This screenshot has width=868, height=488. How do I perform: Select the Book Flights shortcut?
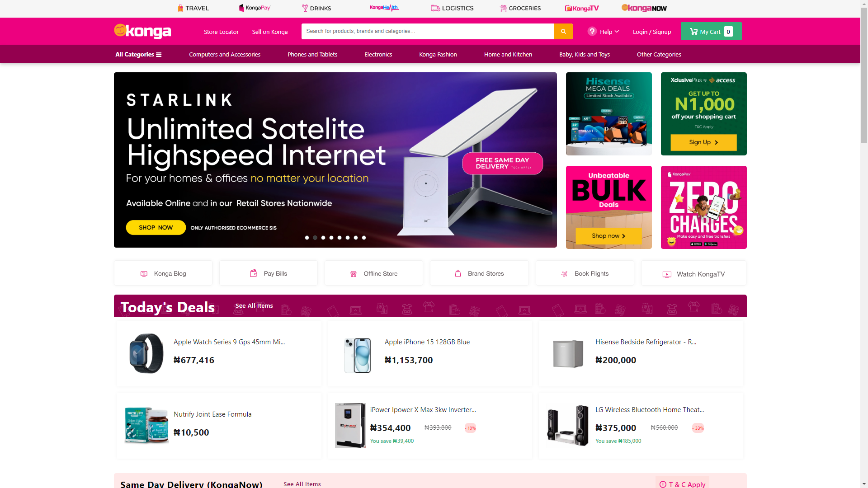click(585, 273)
